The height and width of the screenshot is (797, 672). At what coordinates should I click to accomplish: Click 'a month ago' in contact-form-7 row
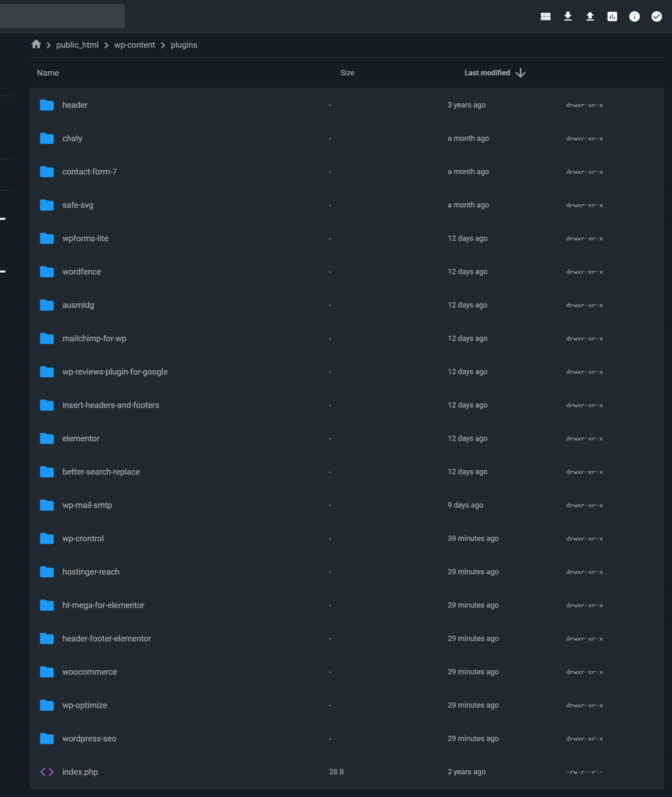point(468,172)
